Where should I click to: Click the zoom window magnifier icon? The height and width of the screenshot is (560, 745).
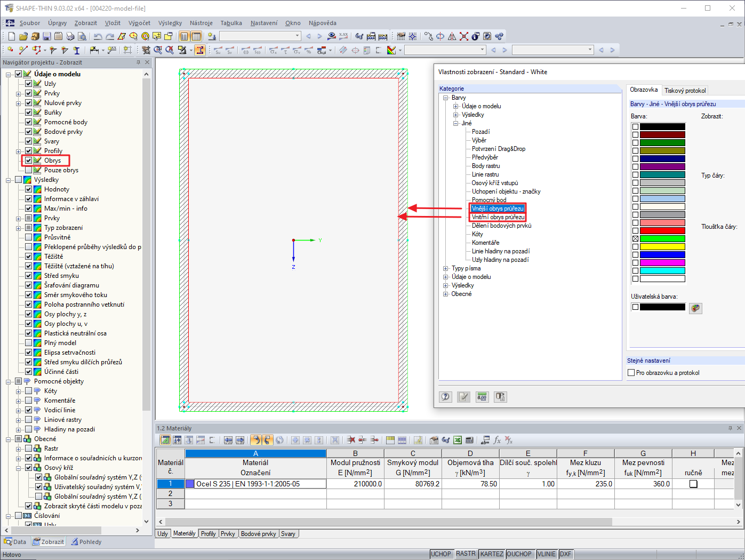tap(158, 50)
